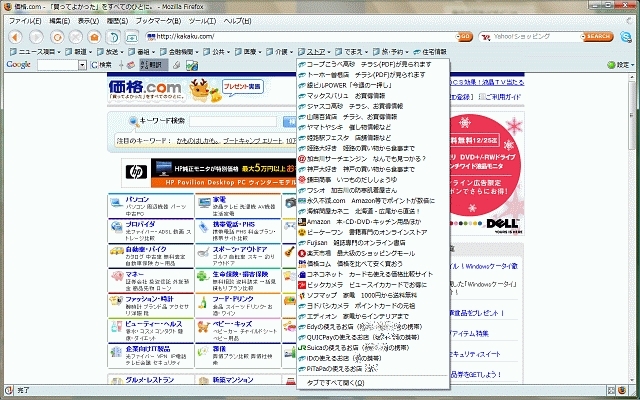Click the orange GO button by URL
This screenshot has height=400, width=640.
[x=464, y=37]
